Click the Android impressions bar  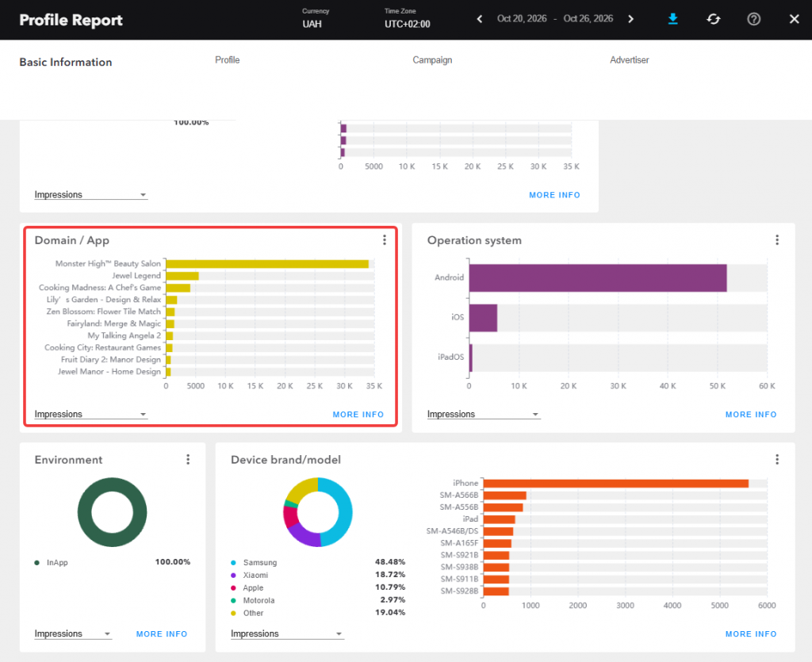pyautogui.click(x=598, y=278)
